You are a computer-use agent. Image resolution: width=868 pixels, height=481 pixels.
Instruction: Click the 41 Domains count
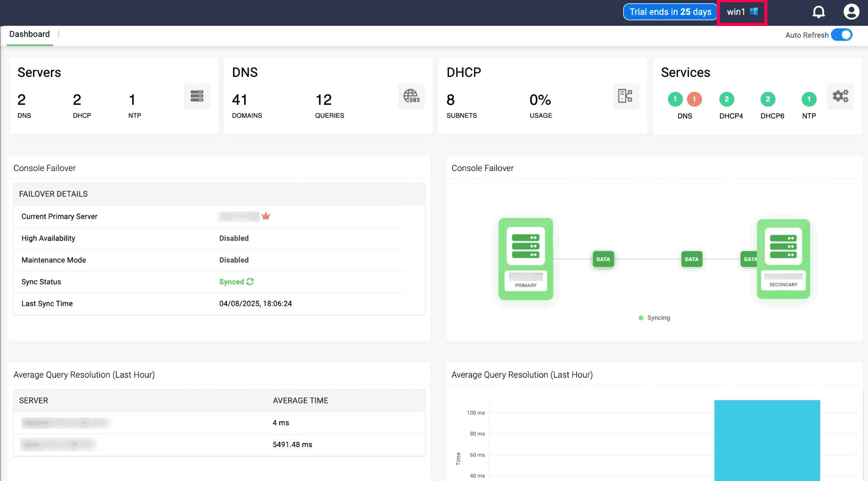click(x=240, y=100)
